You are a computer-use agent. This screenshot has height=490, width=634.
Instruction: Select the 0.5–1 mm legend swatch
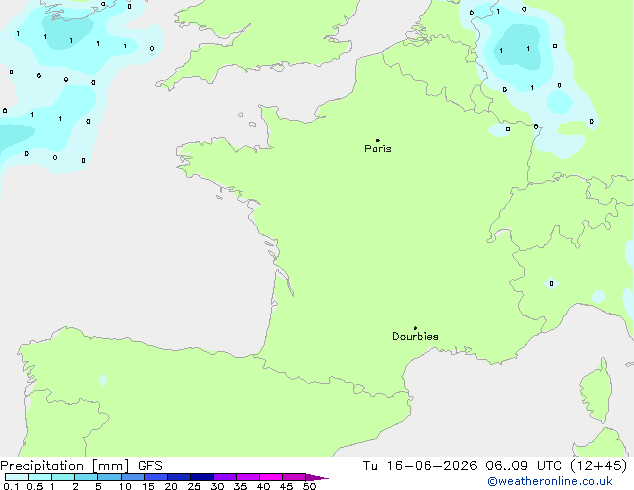pyautogui.click(x=40, y=477)
